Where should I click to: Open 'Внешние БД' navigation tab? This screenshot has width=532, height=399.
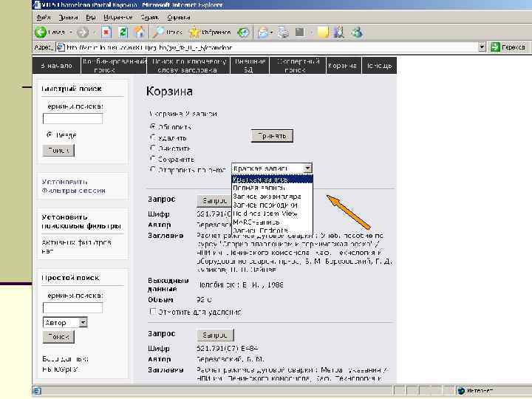[x=250, y=66]
